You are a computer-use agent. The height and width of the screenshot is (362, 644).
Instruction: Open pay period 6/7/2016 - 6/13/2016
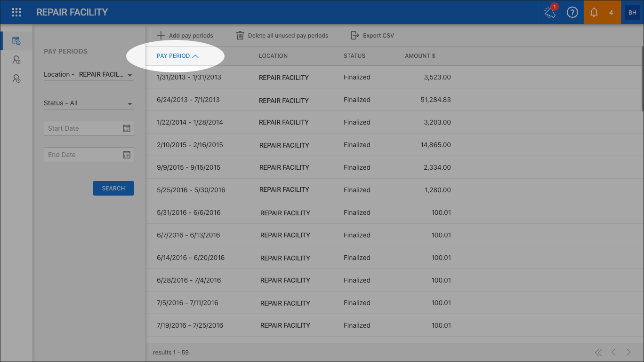click(x=188, y=235)
